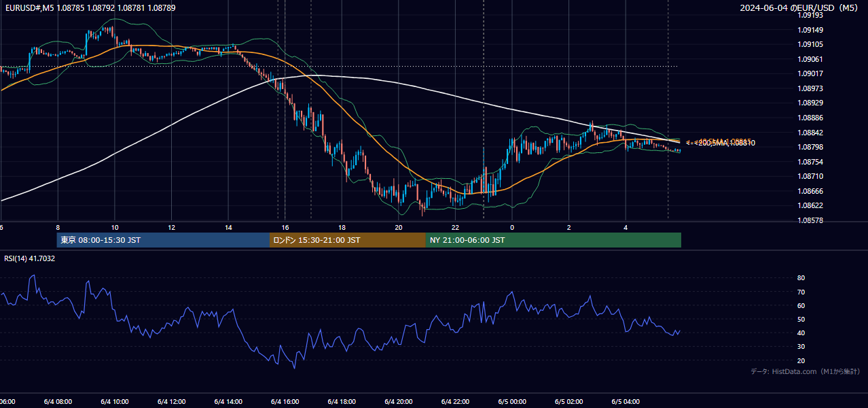Click the NY 21:00-06:00 JST session bar

[x=554, y=240]
